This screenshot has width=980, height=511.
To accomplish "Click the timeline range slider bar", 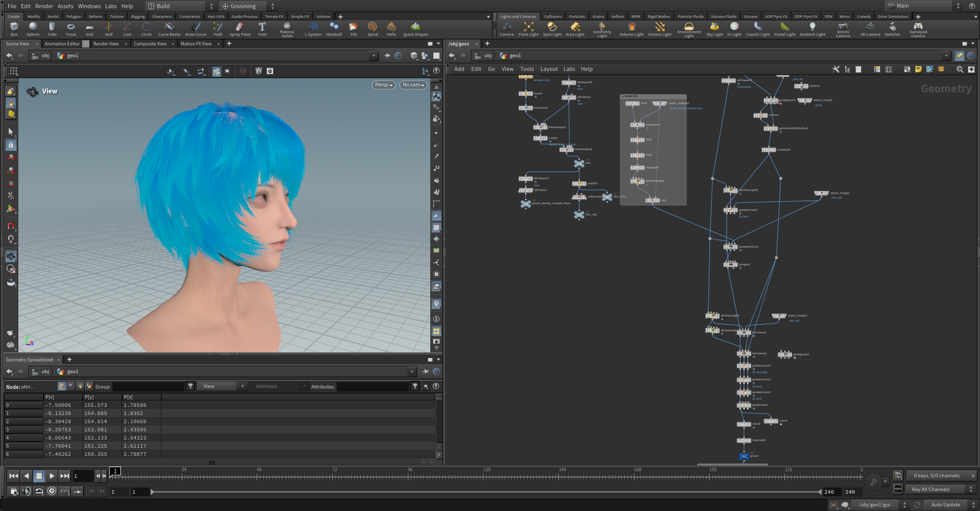I will 485,492.
